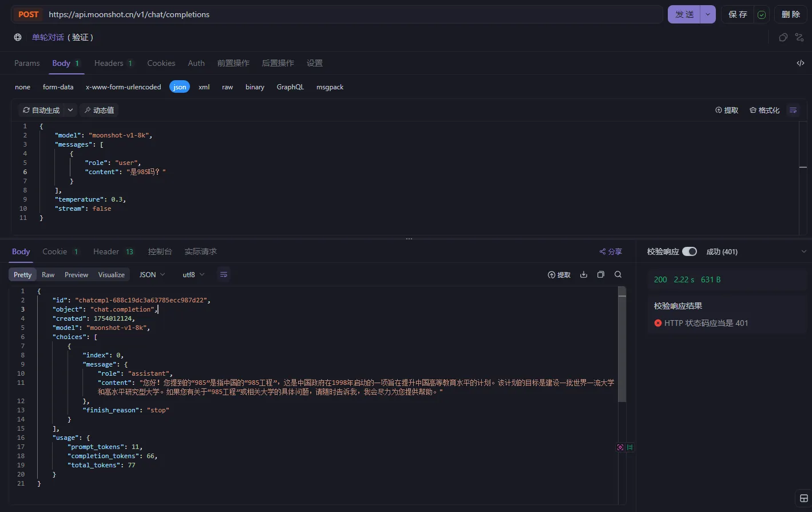Image resolution: width=812 pixels, height=512 pixels.
Task: Click the request editor minimap marker
Action: [803, 167]
